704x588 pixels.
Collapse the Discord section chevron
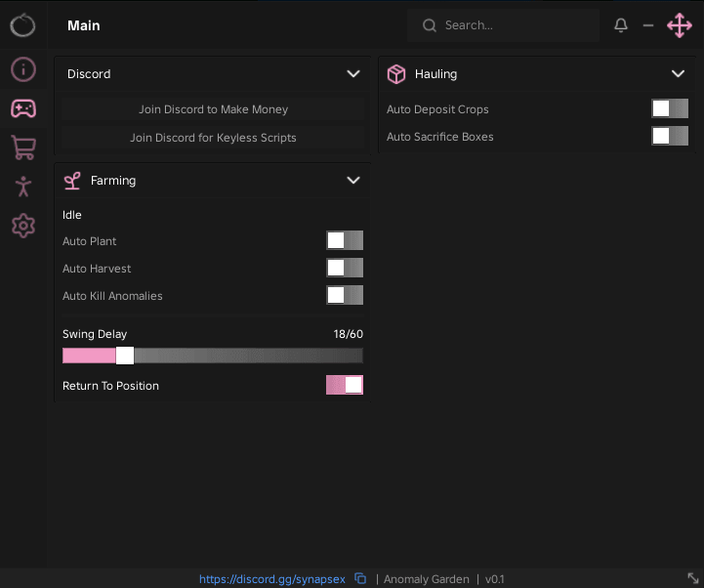[353, 73]
